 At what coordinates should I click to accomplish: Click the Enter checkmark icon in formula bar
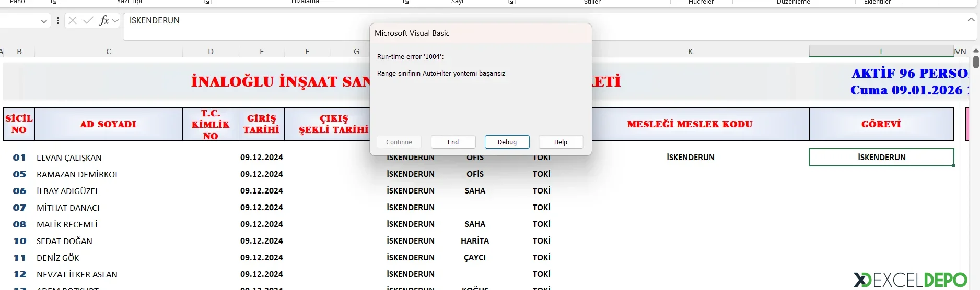click(88, 21)
